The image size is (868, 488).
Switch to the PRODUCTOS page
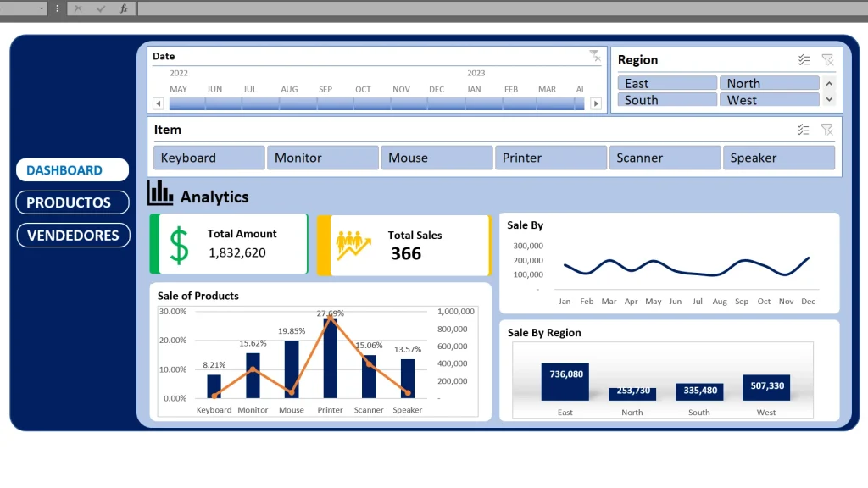(72, 202)
